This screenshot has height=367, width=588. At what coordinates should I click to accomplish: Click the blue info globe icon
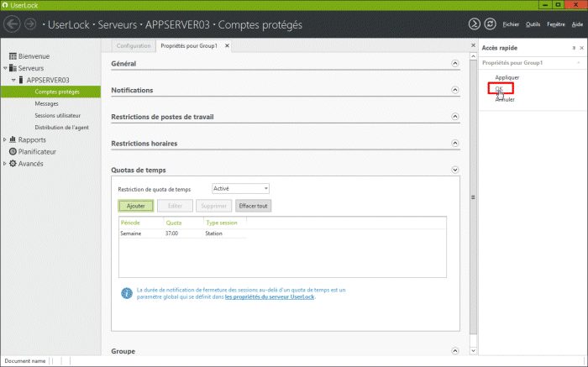click(127, 293)
